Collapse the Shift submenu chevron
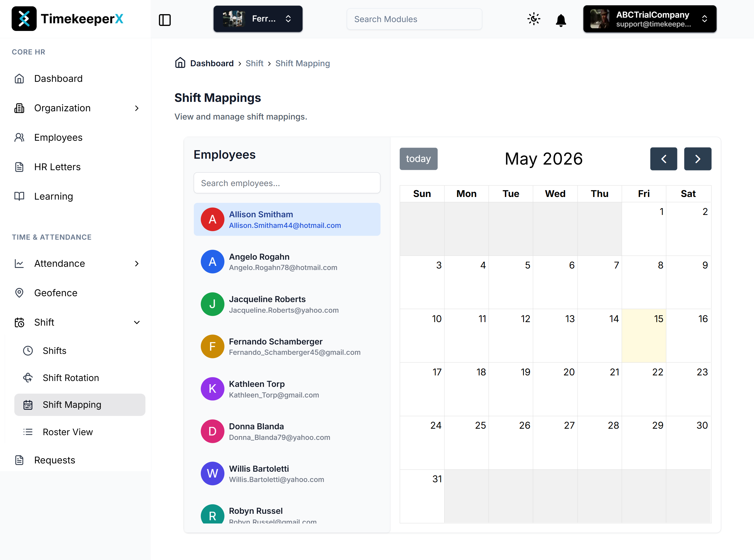 coord(137,322)
